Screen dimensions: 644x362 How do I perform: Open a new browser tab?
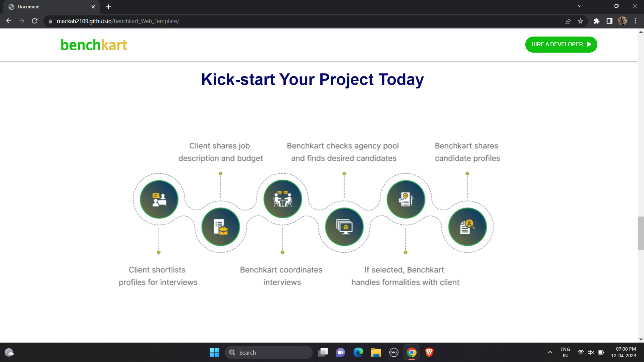[x=108, y=7]
